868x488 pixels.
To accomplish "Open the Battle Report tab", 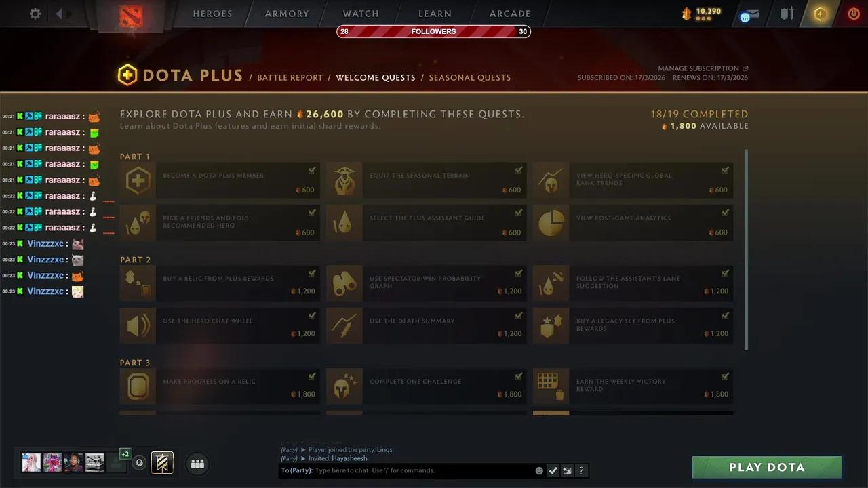I will click(x=290, y=77).
